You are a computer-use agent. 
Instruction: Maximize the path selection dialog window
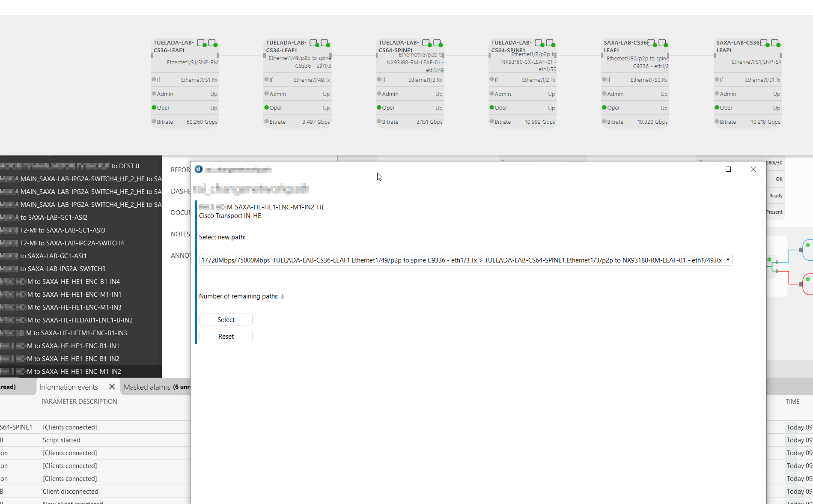[x=728, y=169]
